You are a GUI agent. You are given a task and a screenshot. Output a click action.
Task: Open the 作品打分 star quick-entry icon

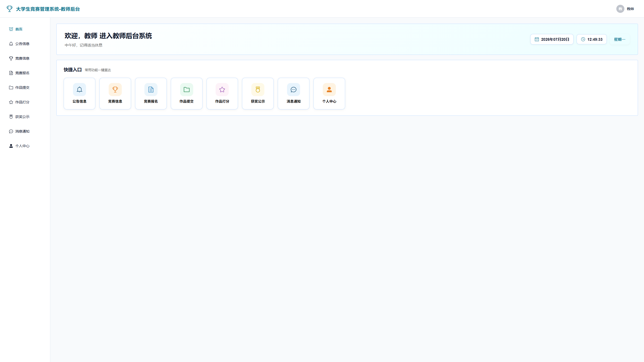222,90
